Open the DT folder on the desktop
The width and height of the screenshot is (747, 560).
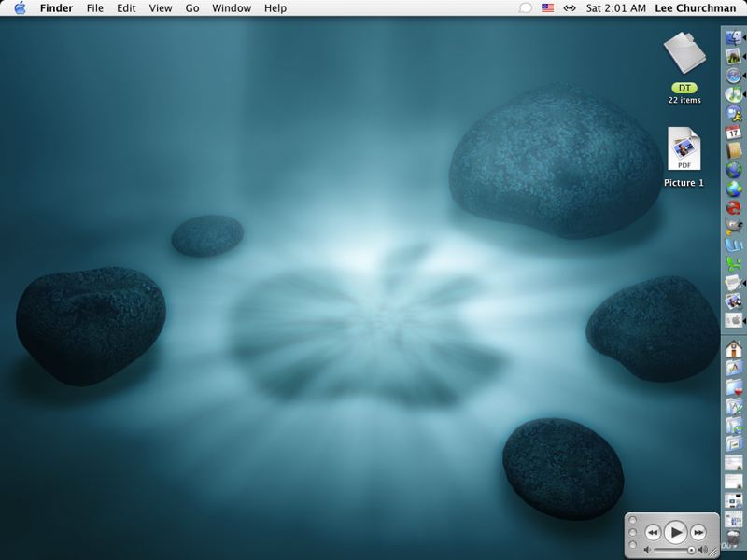point(684,54)
